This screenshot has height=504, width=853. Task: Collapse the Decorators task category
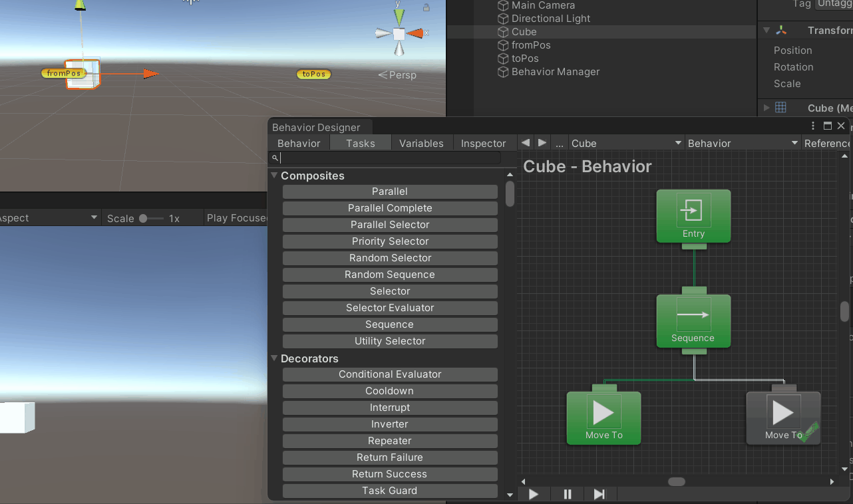click(274, 358)
